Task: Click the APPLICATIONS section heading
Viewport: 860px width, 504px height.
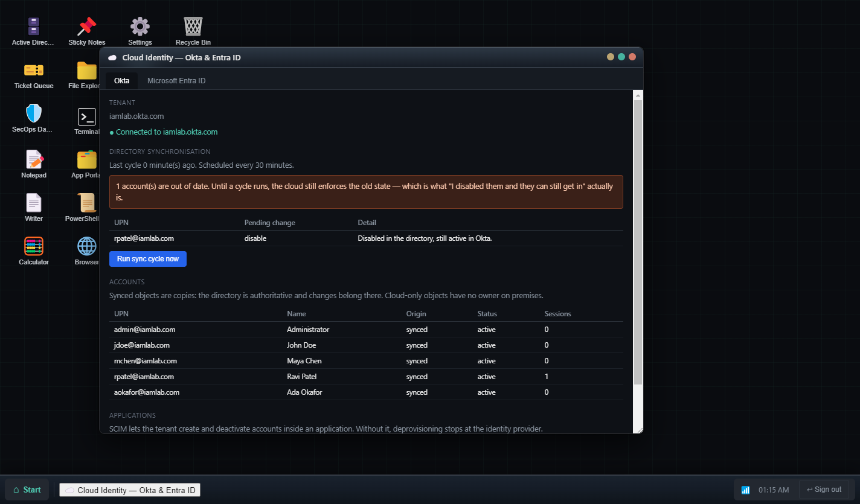Action: [132, 415]
